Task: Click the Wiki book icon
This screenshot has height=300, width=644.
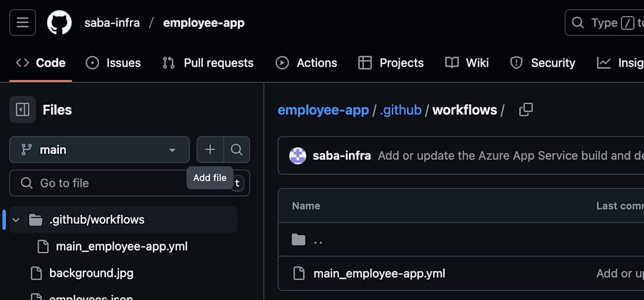Action: pos(452,63)
